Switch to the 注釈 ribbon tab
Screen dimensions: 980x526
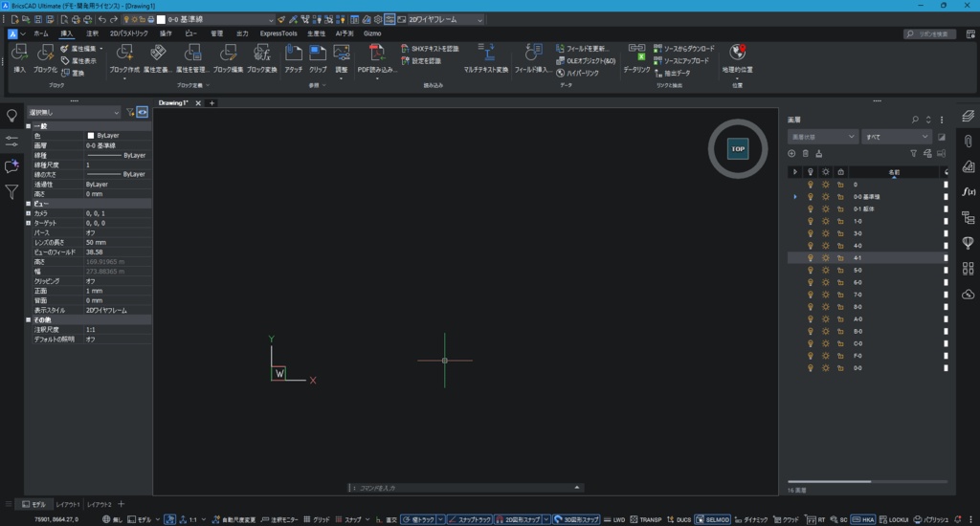tap(92, 33)
